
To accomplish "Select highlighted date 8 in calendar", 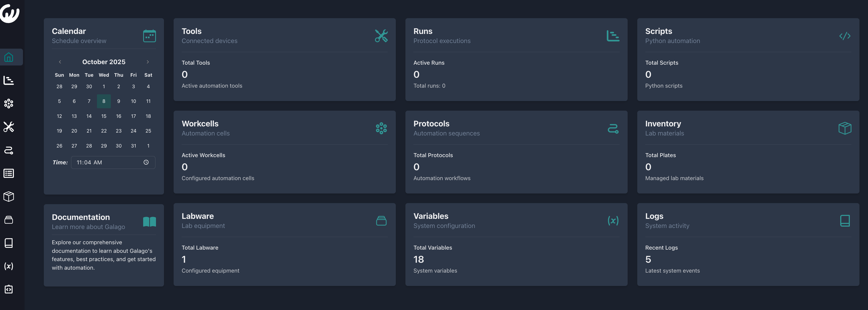I will click(104, 101).
